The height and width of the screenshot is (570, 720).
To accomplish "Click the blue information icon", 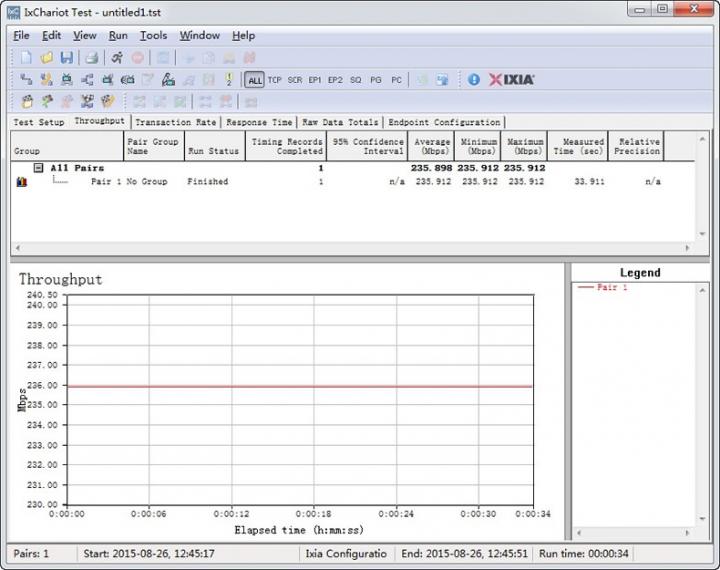I will pos(473,79).
